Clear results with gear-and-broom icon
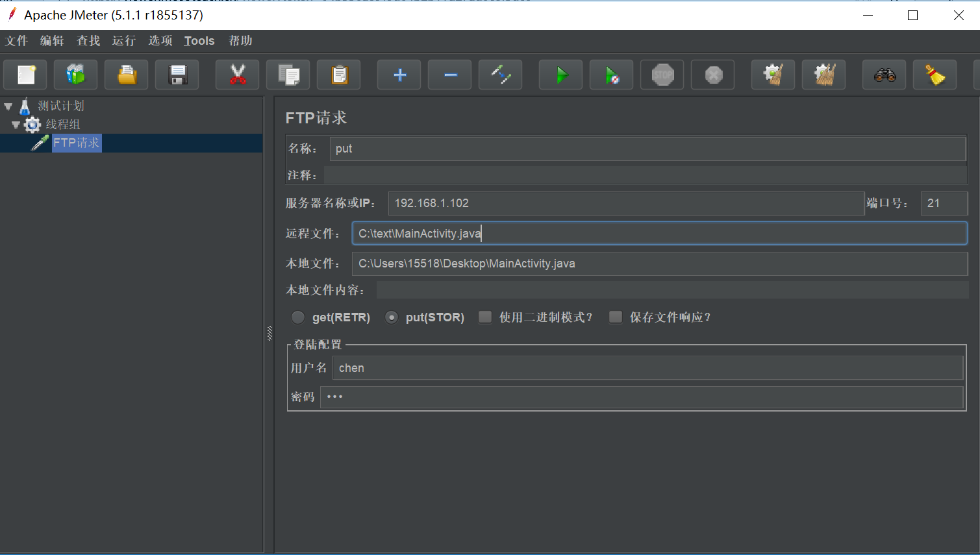This screenshot has width=980, height=555. [773, 75]
